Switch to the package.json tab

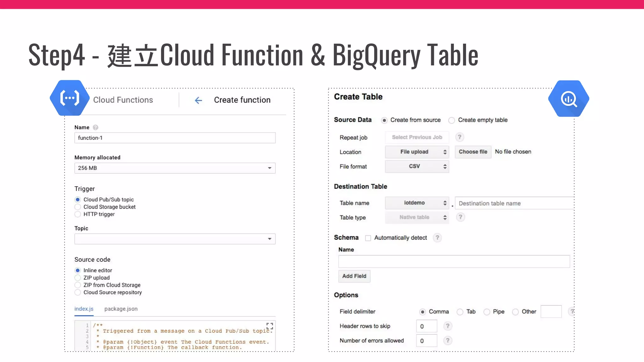pyautogui.click(x=121, y=309)
